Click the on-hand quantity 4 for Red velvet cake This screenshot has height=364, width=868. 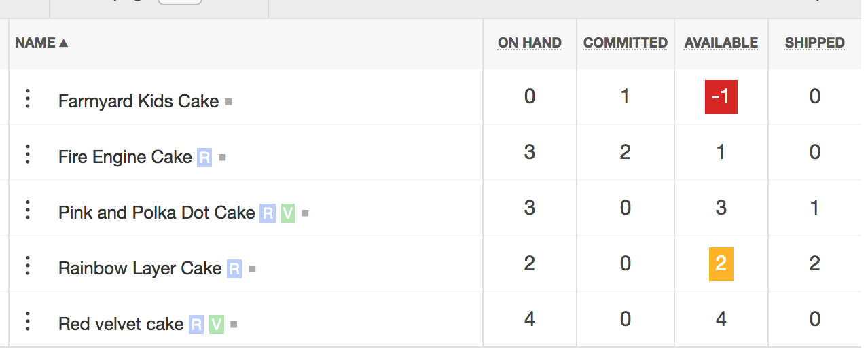click(530, 318)
